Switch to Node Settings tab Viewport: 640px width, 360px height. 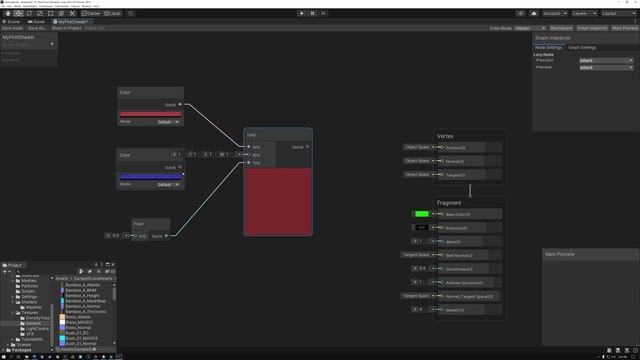[548, 48]
